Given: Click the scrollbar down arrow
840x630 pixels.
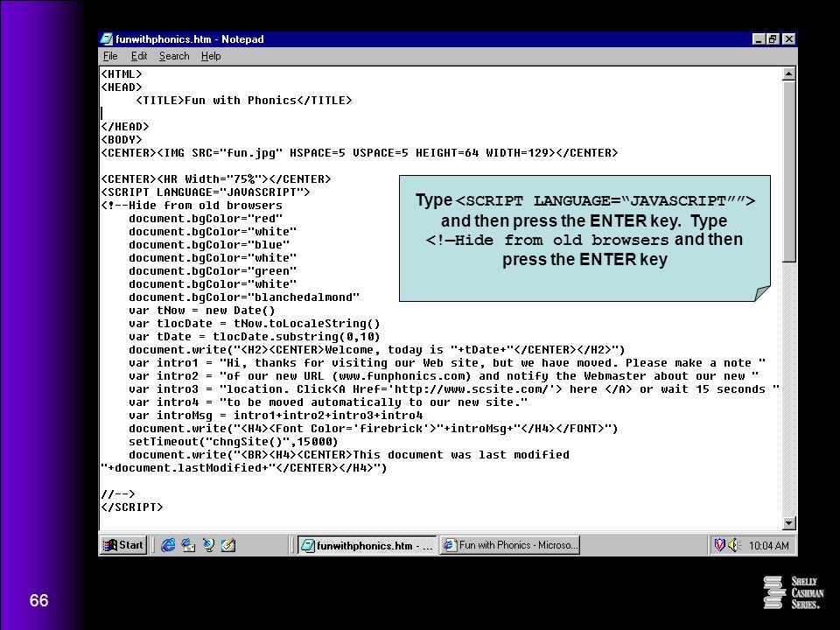Looking at the screenshot, I should (788, 523).
